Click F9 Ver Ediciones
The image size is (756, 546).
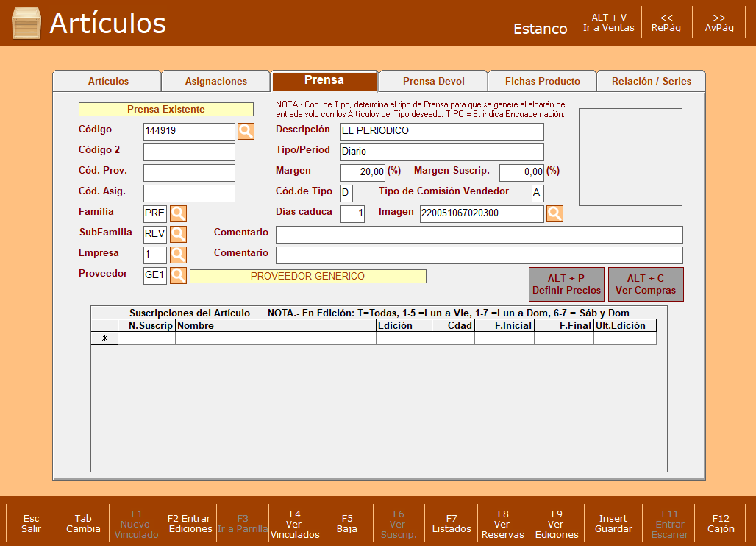557,525
